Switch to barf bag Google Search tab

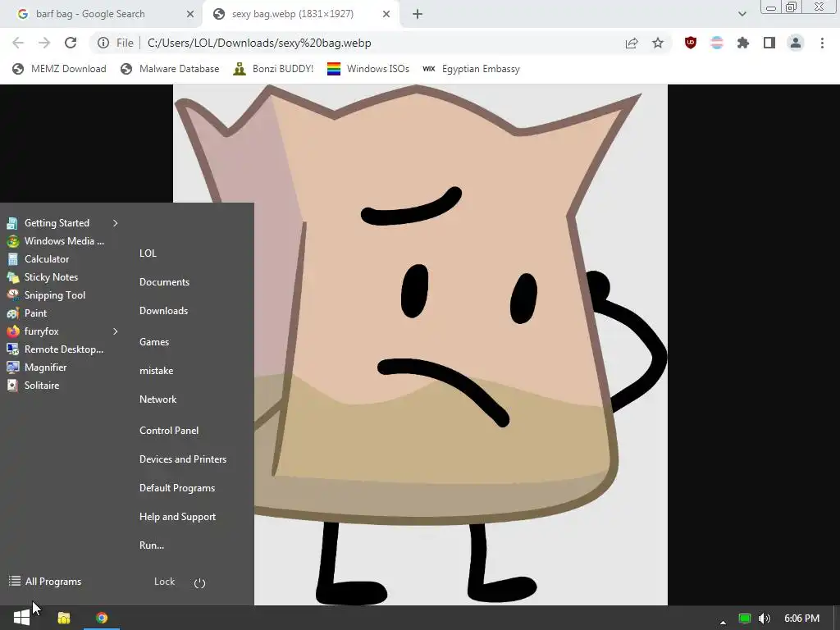[x=101, y=14]
